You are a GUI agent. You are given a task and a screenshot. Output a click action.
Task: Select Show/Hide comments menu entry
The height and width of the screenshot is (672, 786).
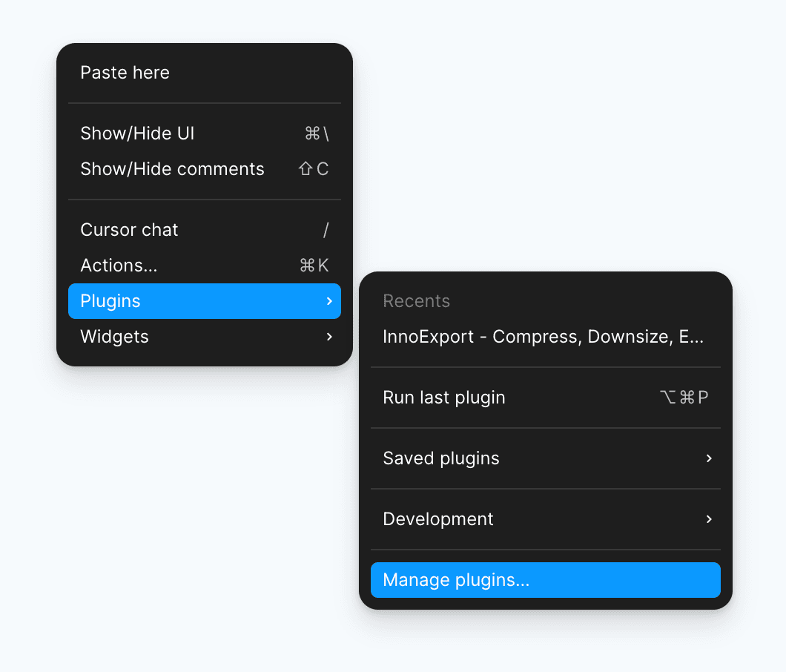click(205, 169)
